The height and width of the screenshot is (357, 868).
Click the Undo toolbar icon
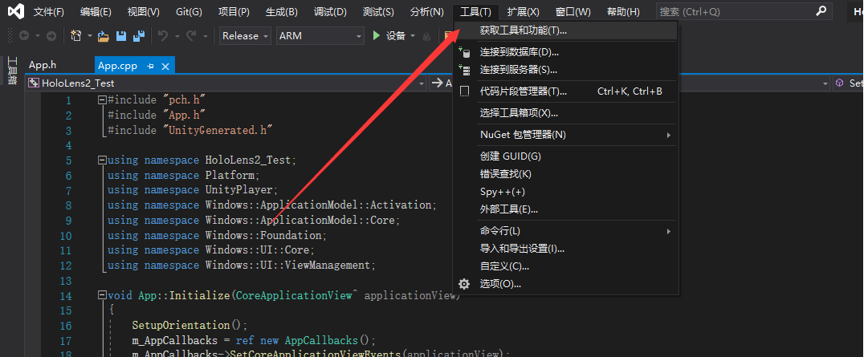(x=163, y=36)
